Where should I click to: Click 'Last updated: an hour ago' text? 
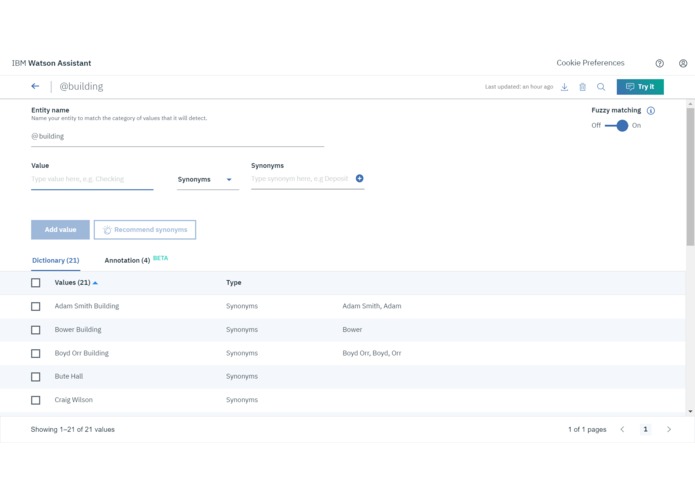(519, 87)
